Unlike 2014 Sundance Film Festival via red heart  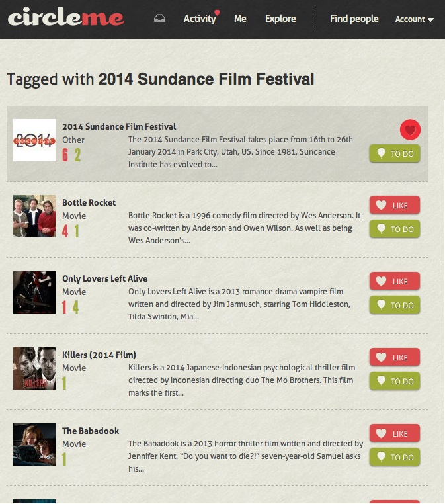pos(410,130)
